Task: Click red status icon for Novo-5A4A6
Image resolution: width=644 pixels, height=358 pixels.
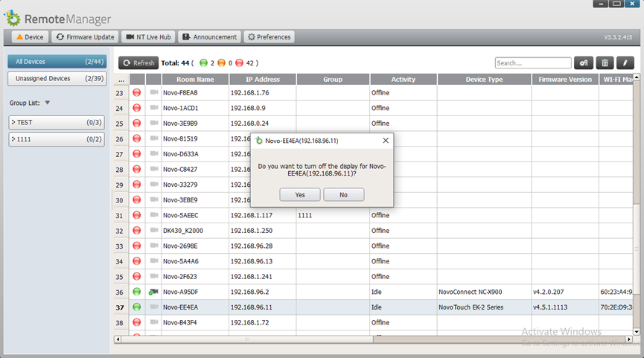Action: pyautogui.click(x=137, y=261)
